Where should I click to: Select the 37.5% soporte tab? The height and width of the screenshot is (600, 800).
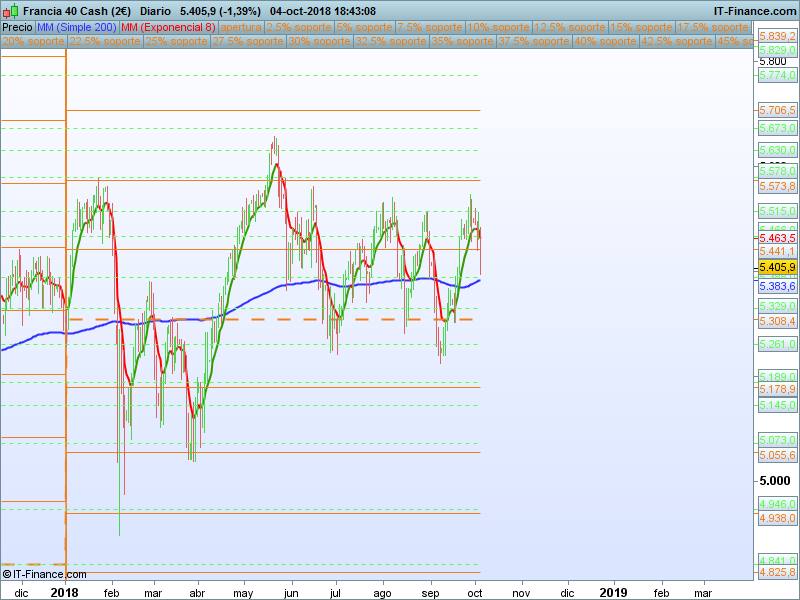click(533, 41)
